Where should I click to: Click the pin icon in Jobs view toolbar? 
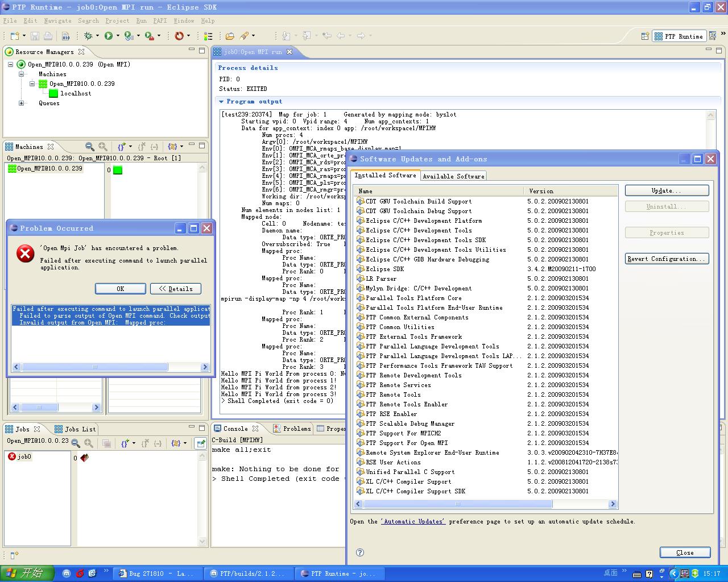[200, 443]
